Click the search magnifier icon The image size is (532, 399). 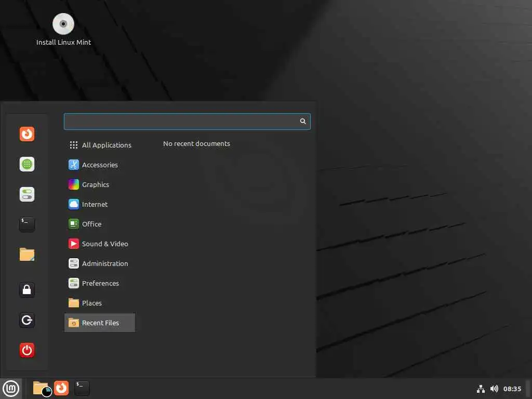[303, 121]
